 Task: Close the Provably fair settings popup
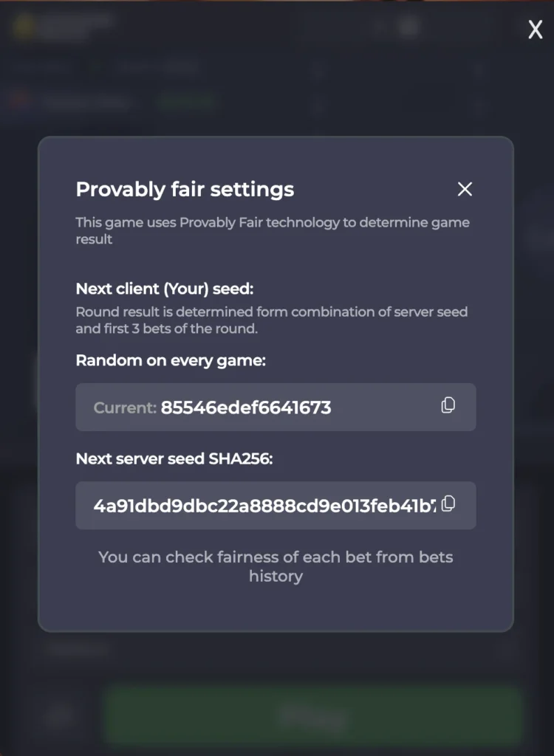(465, 190)
